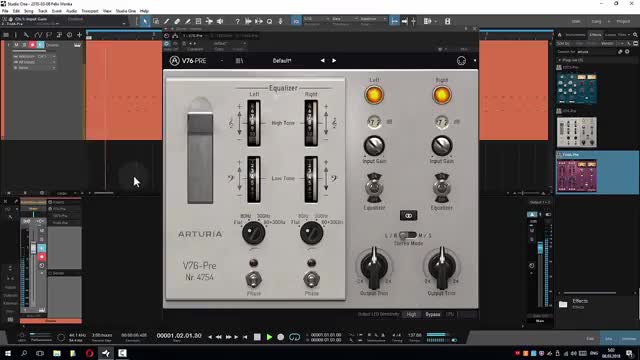Set Output LED sensitivity to High
Image resolution: width=640 pixels, height=360 pixels.
pos(411,314)
